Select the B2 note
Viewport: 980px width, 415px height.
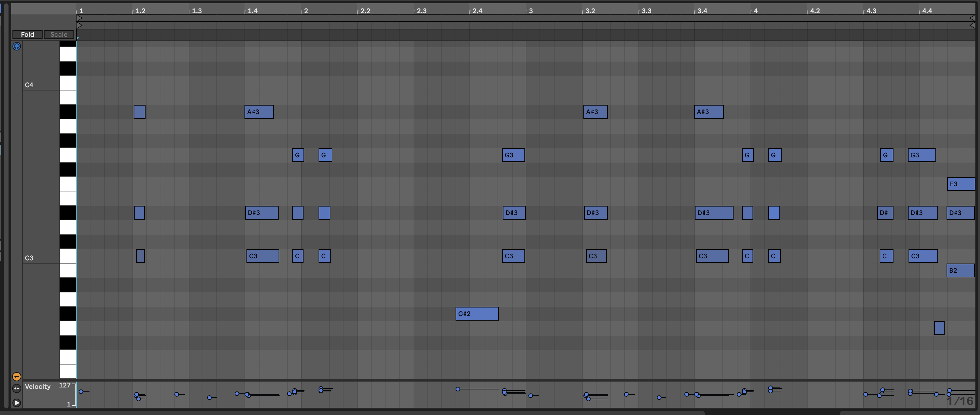click(x=961, y=270)
